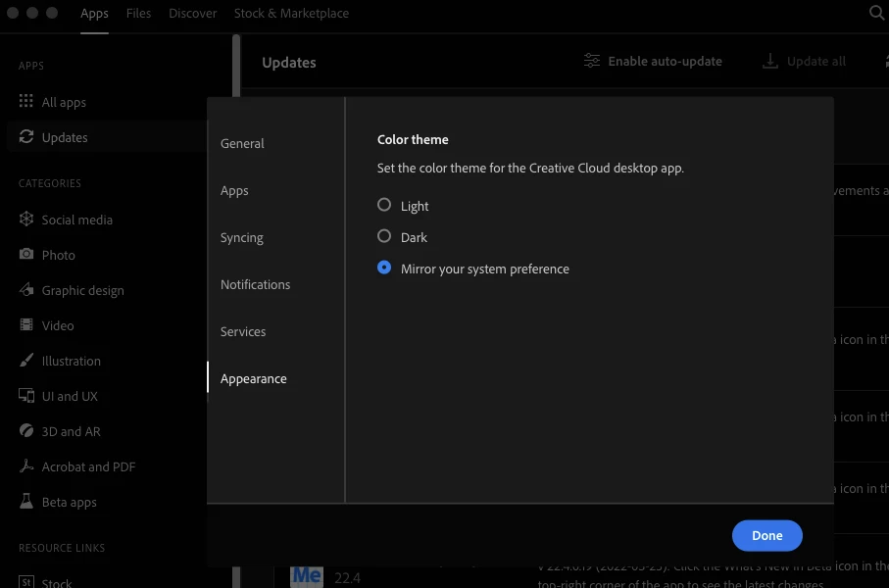The height and width of the screenshot is (588, 889).
Task: Open Stock & Marketplace tab
Action: click(291, 13)
